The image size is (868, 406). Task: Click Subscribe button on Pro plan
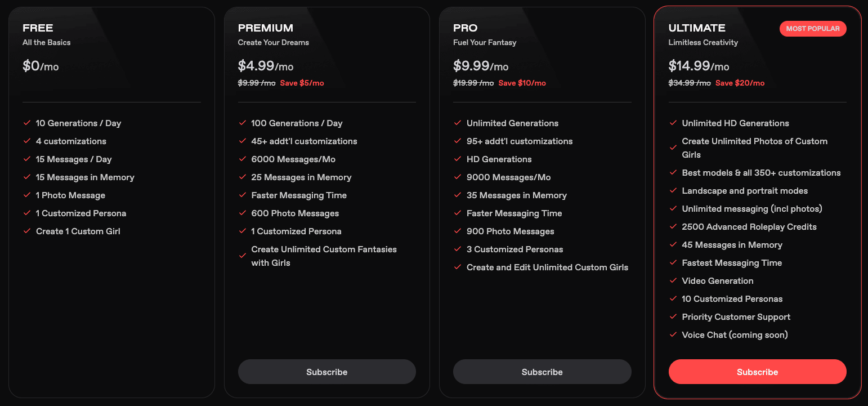pos(542,372)
